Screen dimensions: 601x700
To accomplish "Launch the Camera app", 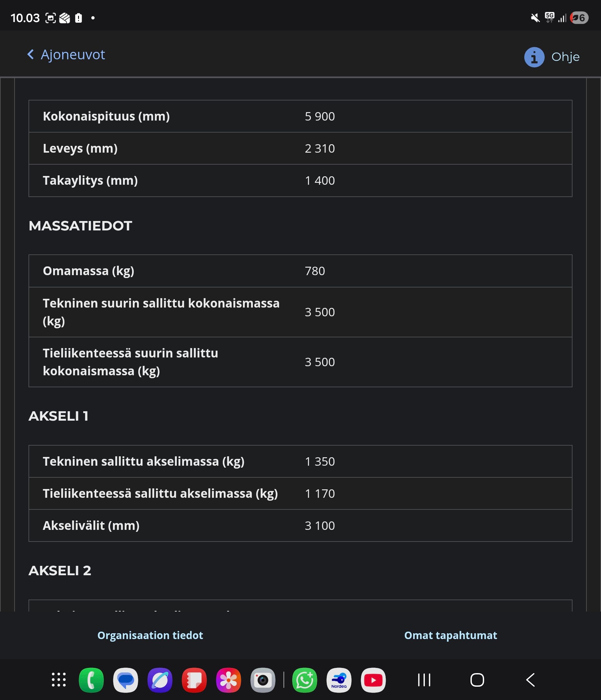I will [263, 680].
